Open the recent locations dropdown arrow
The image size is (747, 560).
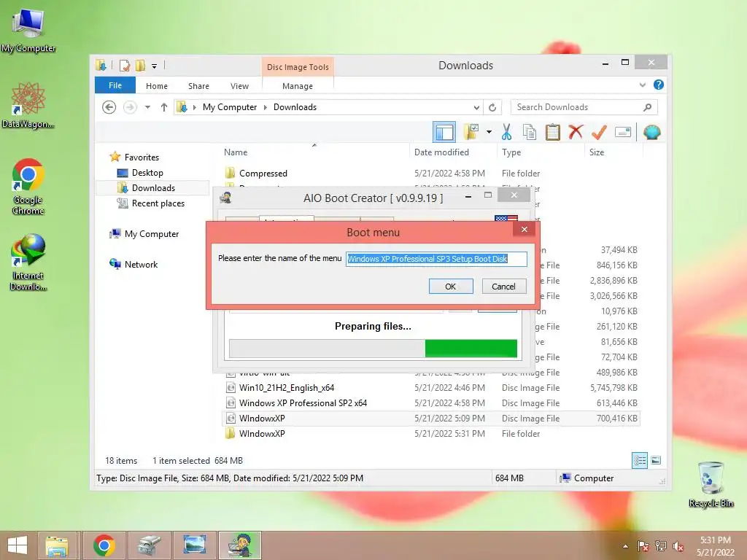[147, 107]
